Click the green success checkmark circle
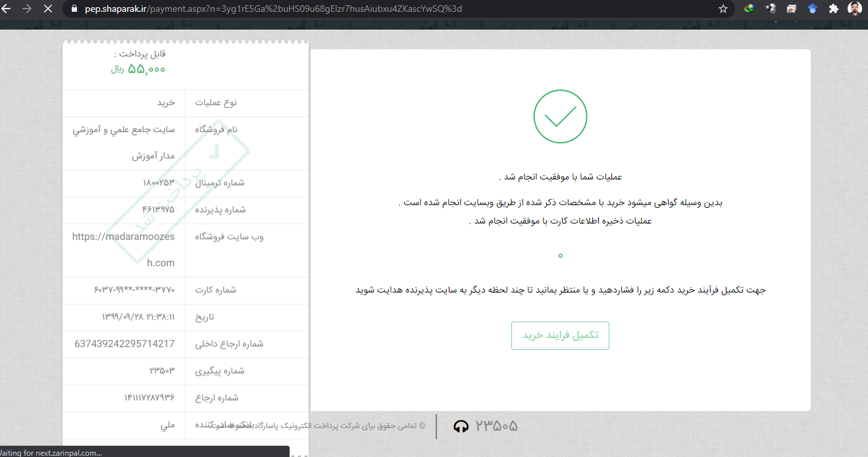This screenshot has height=457, width=868. coord(560,116)
